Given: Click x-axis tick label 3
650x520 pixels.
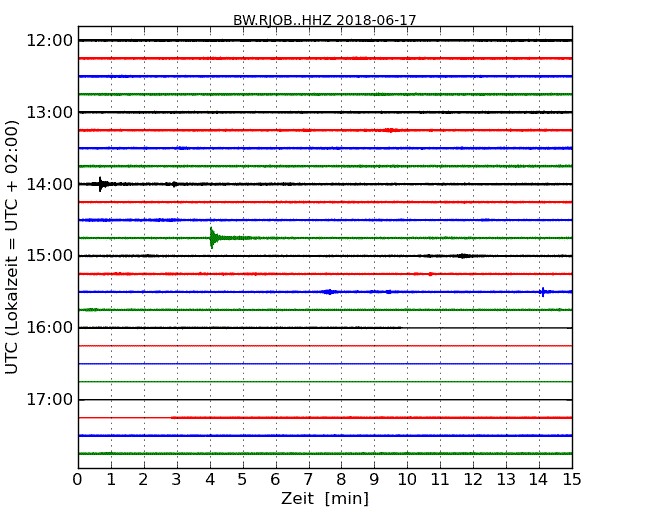Looking at the screenshot, I should tap(177, 480).
